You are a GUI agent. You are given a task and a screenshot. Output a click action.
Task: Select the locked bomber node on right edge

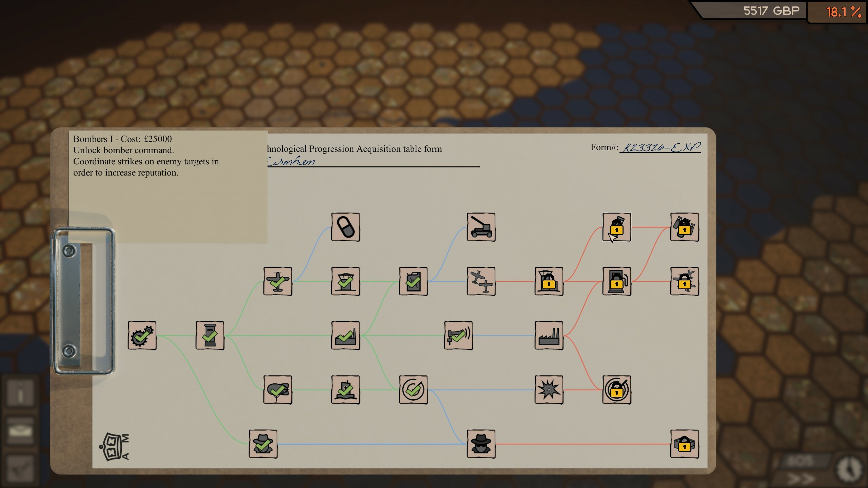click(x=685, y=282)
